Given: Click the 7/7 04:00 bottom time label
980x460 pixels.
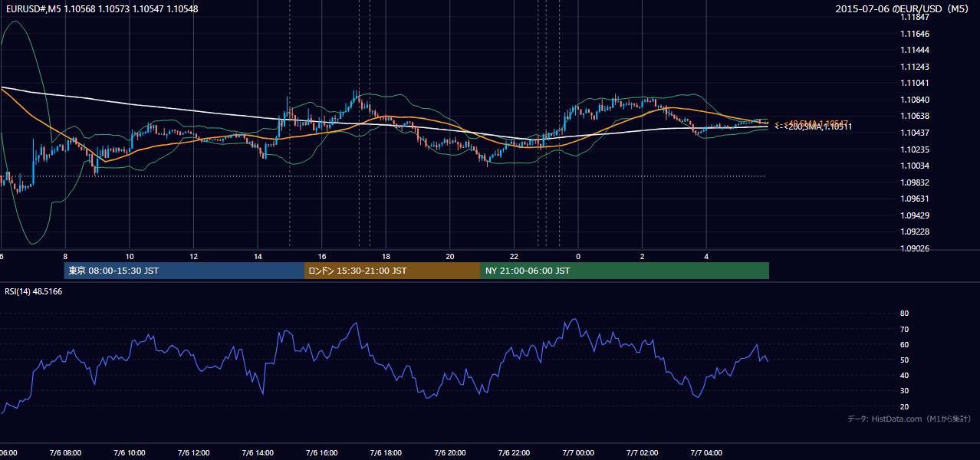Looking at the screenshot, I should [x=706, y=453].
